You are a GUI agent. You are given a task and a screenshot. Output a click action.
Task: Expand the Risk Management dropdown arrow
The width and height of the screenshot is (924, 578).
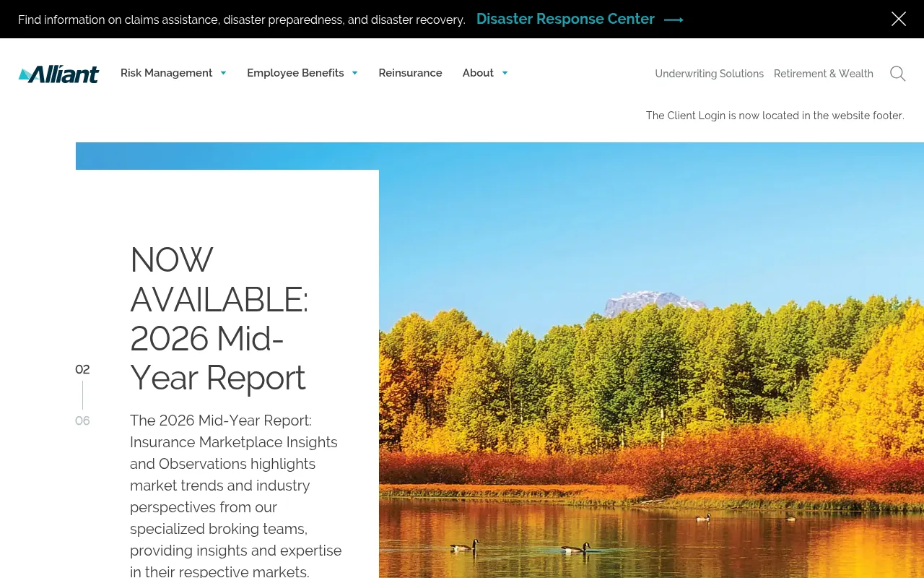pyautogui.click(x=223, y=73)
